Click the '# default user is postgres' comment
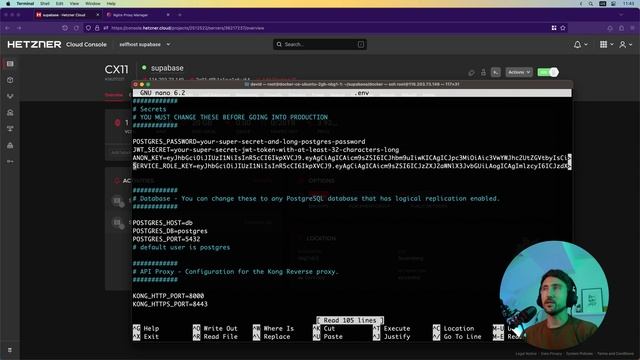This screenshot has width=640, height=360. (181, 247)
